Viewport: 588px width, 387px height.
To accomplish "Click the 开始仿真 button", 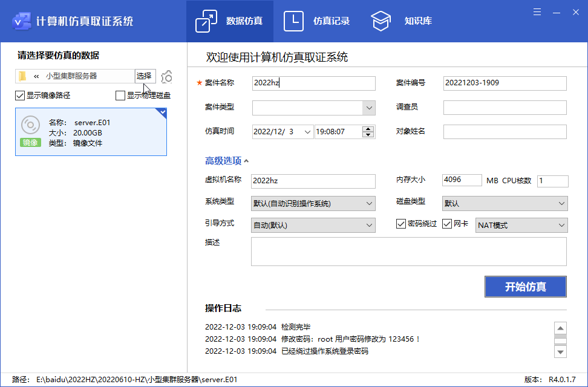I will 525,287.
